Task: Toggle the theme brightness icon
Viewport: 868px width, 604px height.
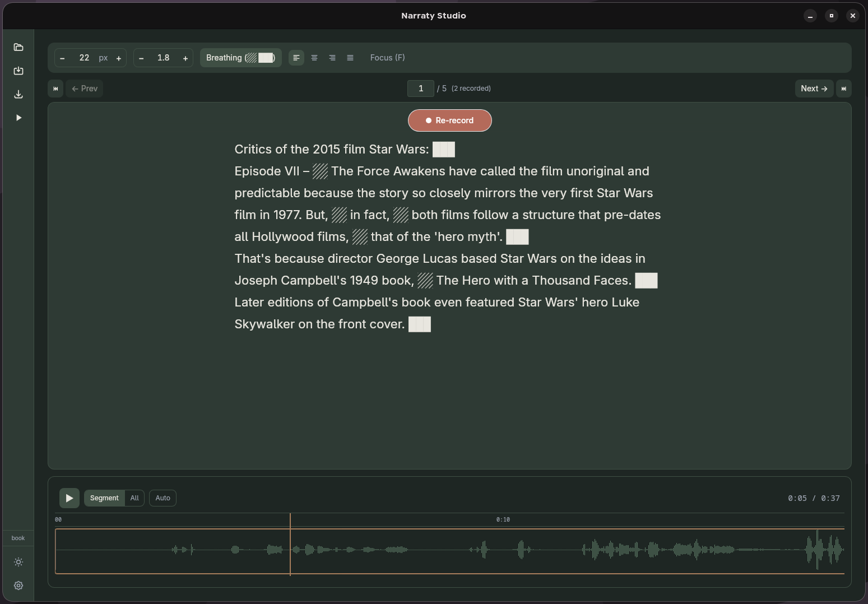Action: [18, 562]
